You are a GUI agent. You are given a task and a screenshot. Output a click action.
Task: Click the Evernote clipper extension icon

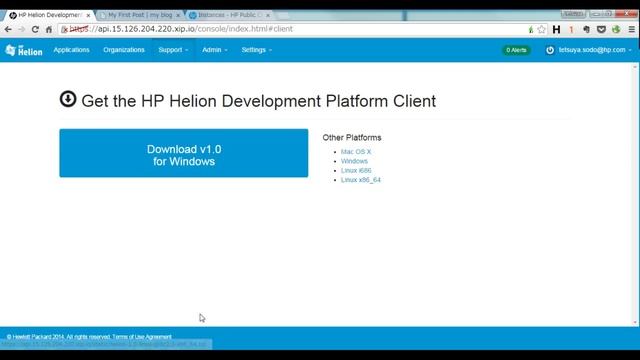[x=586, y=29]
